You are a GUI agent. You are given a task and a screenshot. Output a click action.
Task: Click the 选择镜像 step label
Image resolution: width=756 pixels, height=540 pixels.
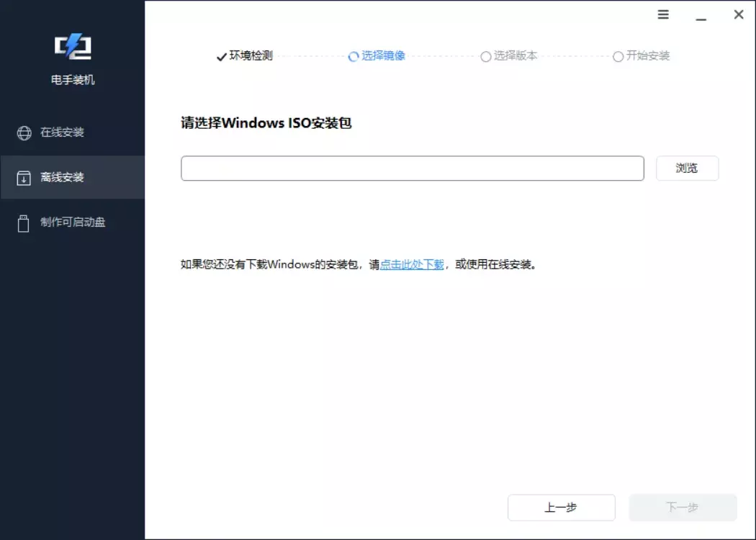383,55
